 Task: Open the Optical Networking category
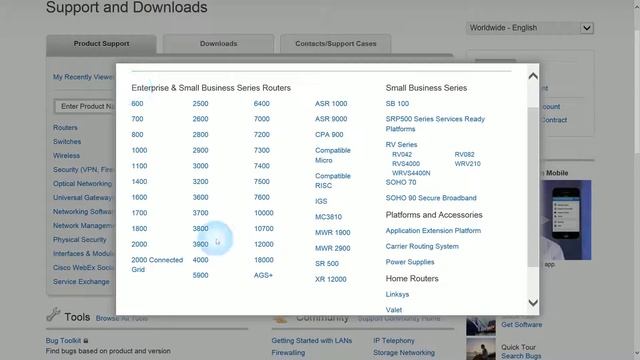click(82, 184)
